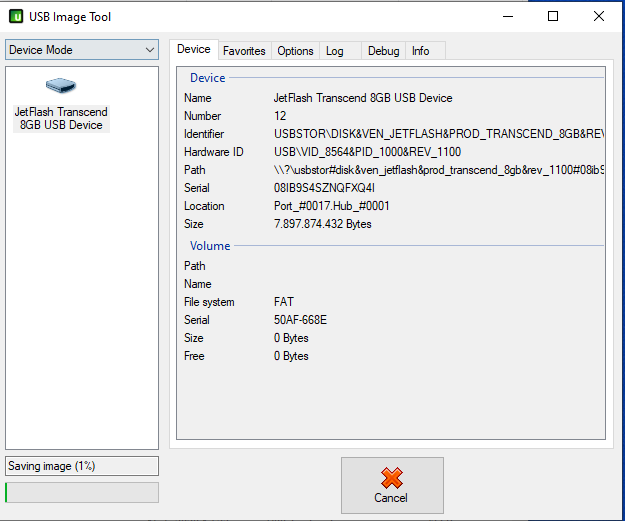The image size is (625, 521).
Task: Click the volume Size value '0 Bytes'
Action: pyautogui.click(x=291, y=338)
